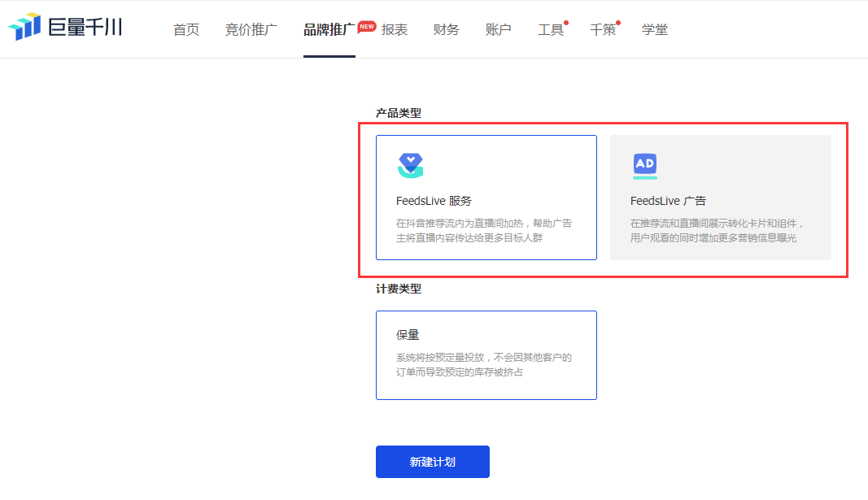The height and width of the screenshot is (500, 868).
Task: Open the 工具 menu
Action: click(x=551, y=30)
